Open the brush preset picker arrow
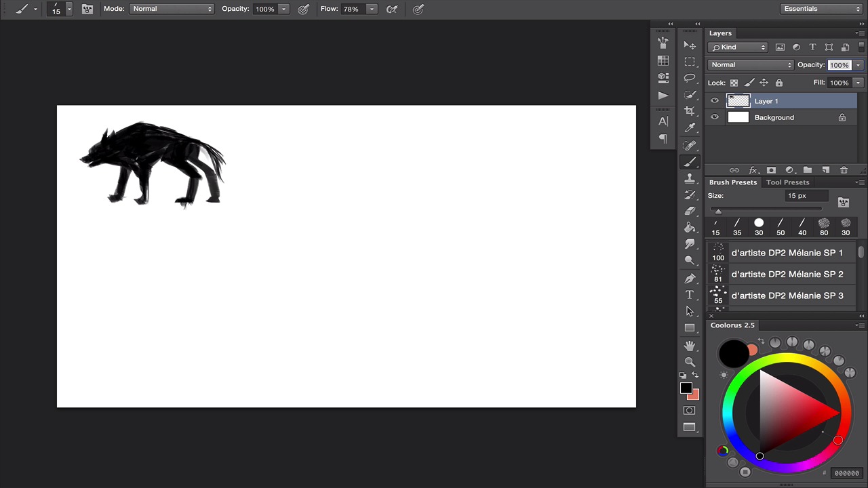 tap(68, 9)
